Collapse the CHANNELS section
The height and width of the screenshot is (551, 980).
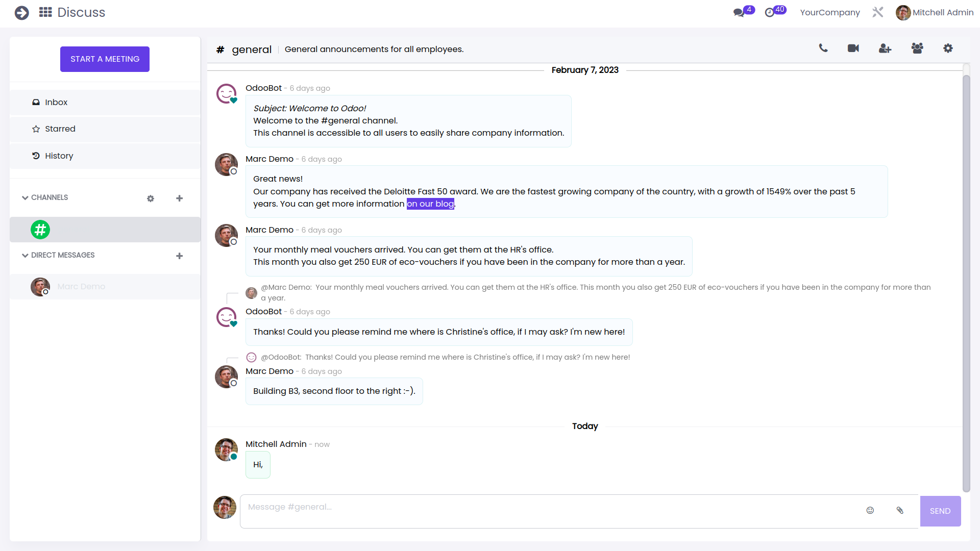click(x=25, y=198)
